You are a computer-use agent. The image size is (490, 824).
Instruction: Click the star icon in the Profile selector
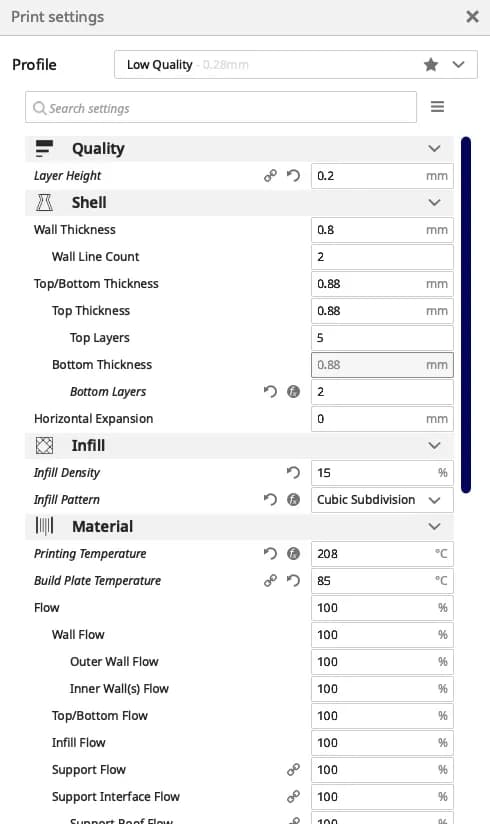(x=431, y=65)
